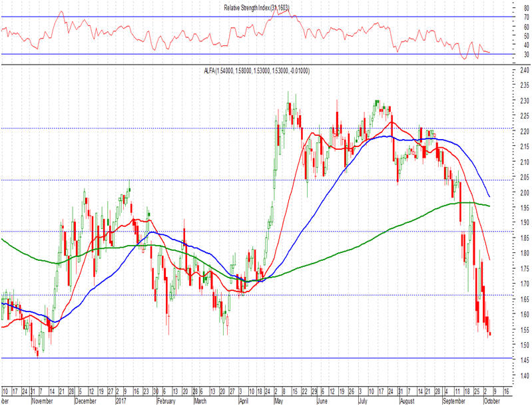
Task: Select the September month label
Action: [454, 401]
